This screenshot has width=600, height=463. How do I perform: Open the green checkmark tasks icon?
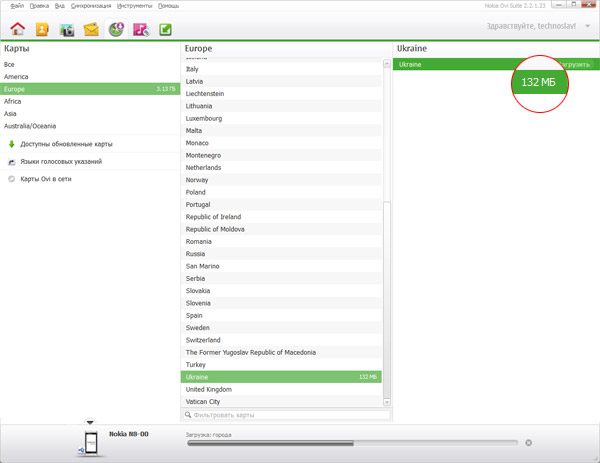coord(165,29)
